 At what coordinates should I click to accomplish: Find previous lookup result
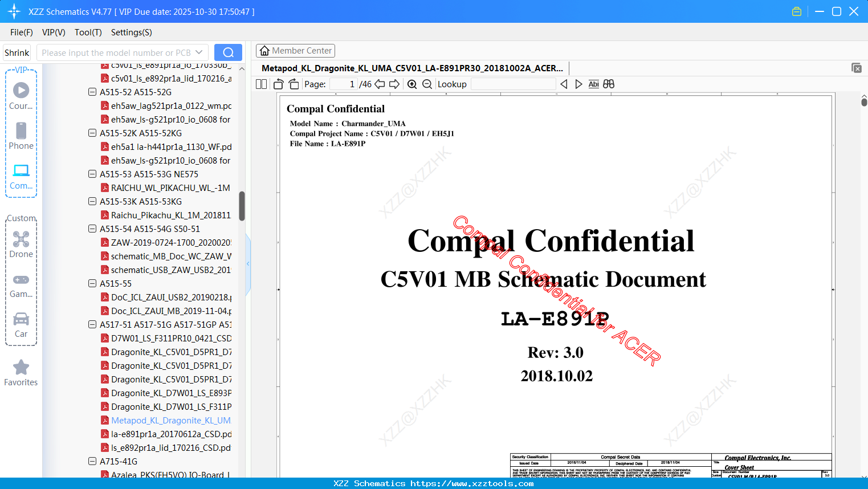click(564, 84)
